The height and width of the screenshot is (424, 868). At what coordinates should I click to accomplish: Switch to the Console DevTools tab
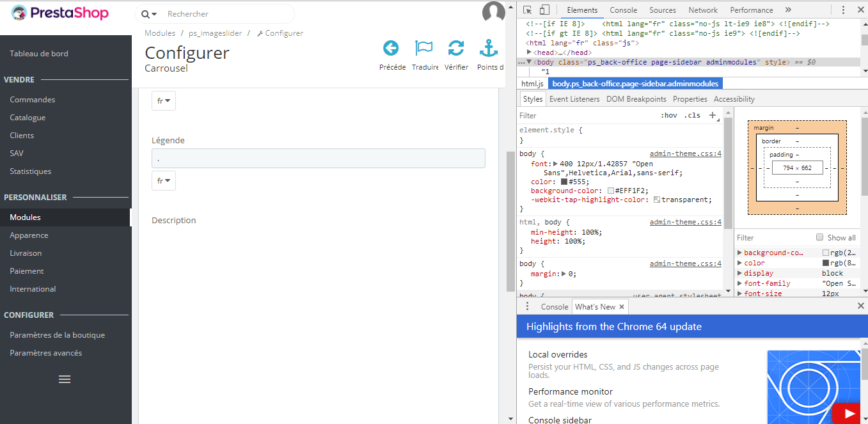[623, 10]
